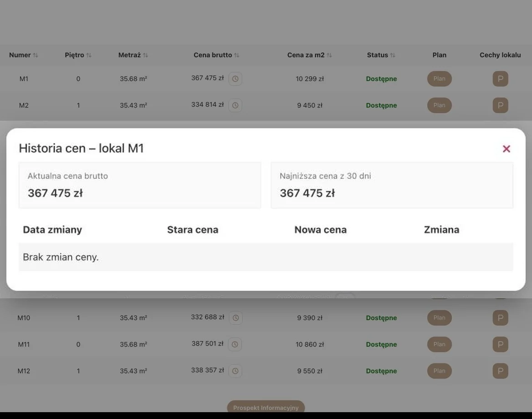The width and height of the screenshot is (532, 419).
Task: Click the Dostępne status in M12 row
Action: pyautogui.click(x=381, y=371)
